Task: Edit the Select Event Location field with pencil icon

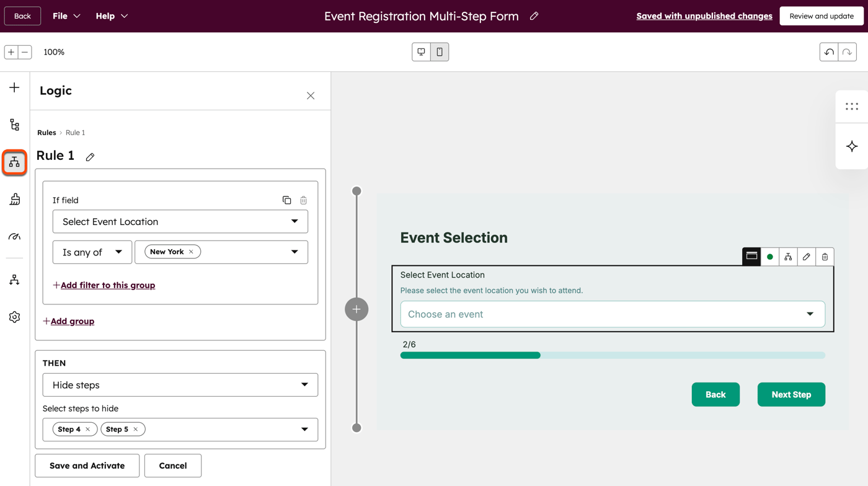Action: tap(806, 256)
